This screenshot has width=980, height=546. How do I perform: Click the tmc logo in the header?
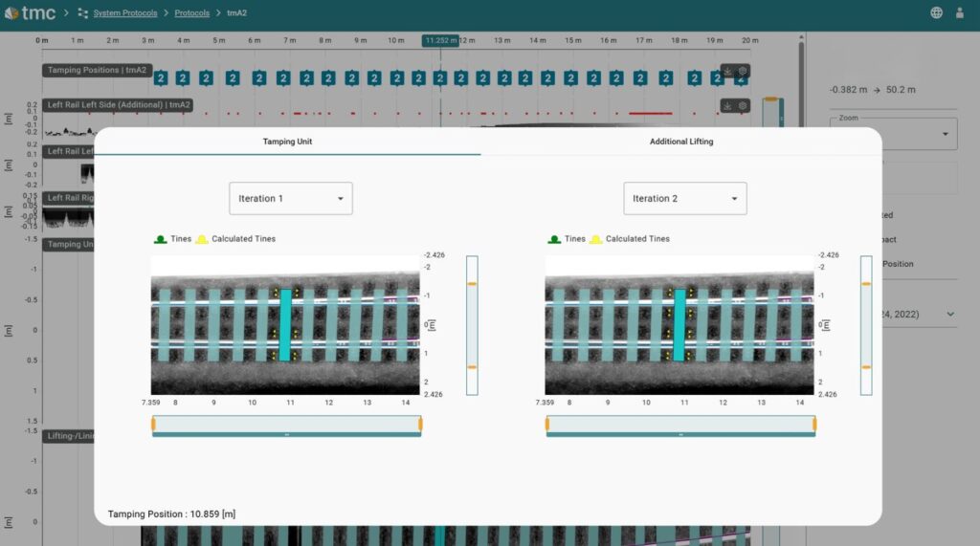coord(32,13)
